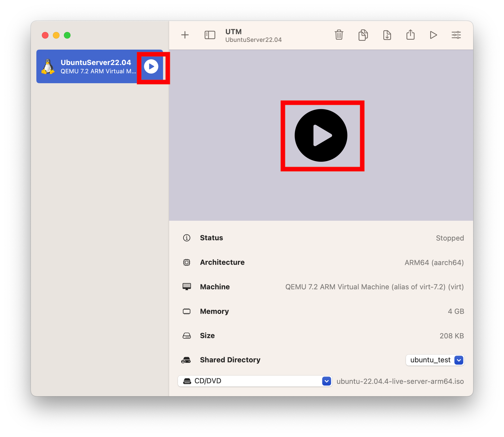504x437 pixels.
Task: Start the VM with toolbar play icon
Action: point(433,35)
